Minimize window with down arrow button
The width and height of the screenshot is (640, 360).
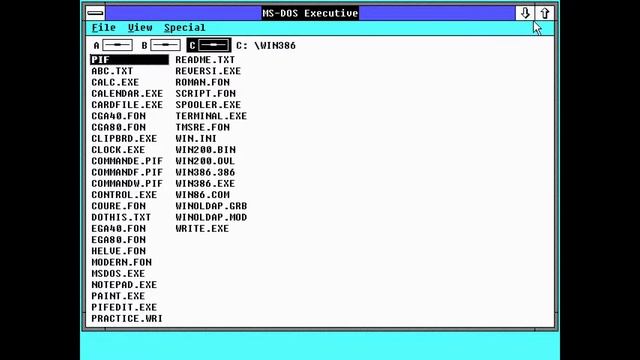[525, 13]
